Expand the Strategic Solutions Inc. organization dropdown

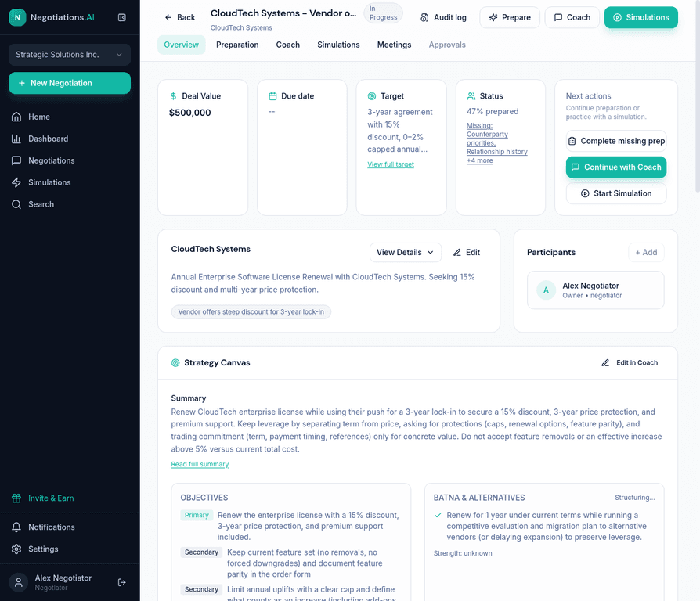click(70, 55)
